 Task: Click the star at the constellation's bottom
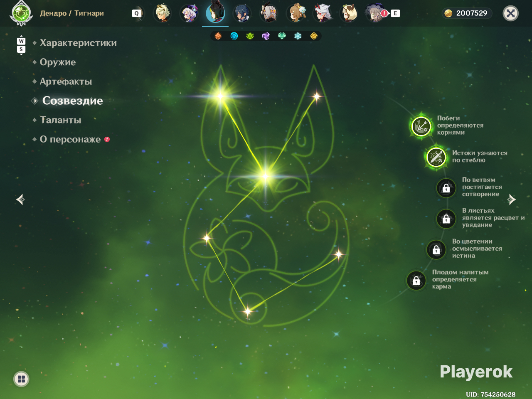(248, 311)
